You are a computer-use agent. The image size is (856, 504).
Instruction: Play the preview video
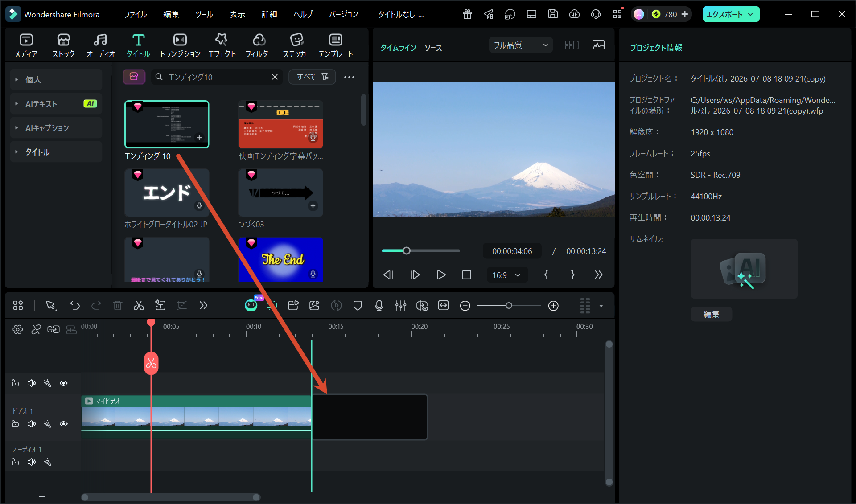[441, 275]
